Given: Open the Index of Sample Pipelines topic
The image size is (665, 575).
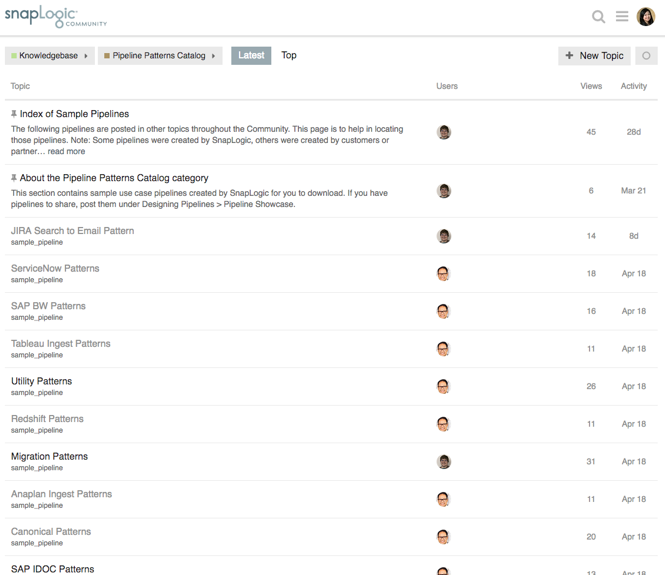Looking at the screenshot, I should [x=74, y=114].
